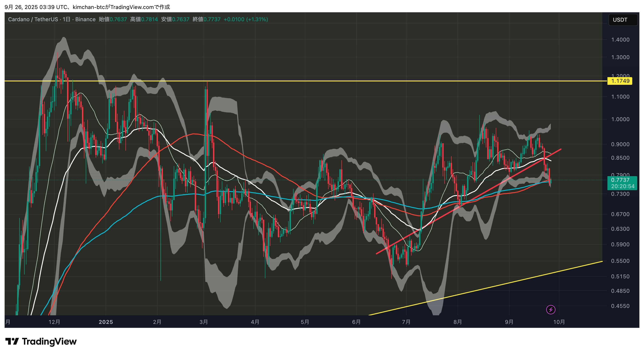Click the 10月 label on time axis
This screenshot has width=644, height=355.
point(559,322)
